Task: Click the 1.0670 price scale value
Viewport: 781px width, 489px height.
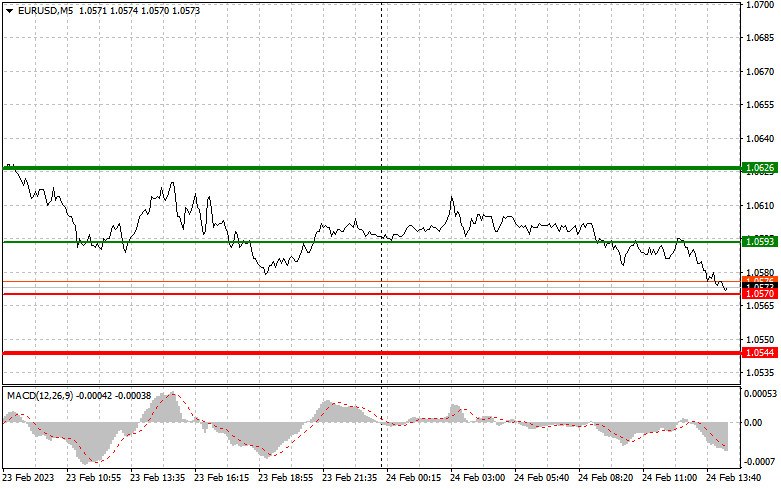Action: [760, 72]
